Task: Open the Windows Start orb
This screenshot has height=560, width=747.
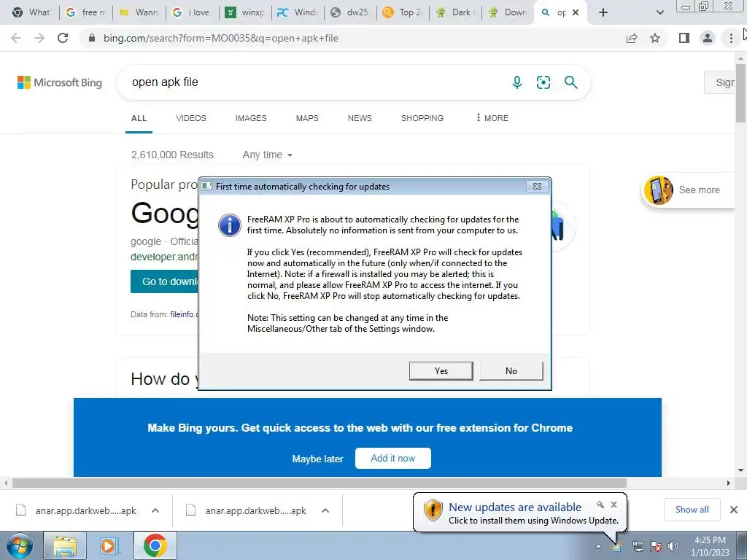Action: pyautogui.click(x=19, y=545)
